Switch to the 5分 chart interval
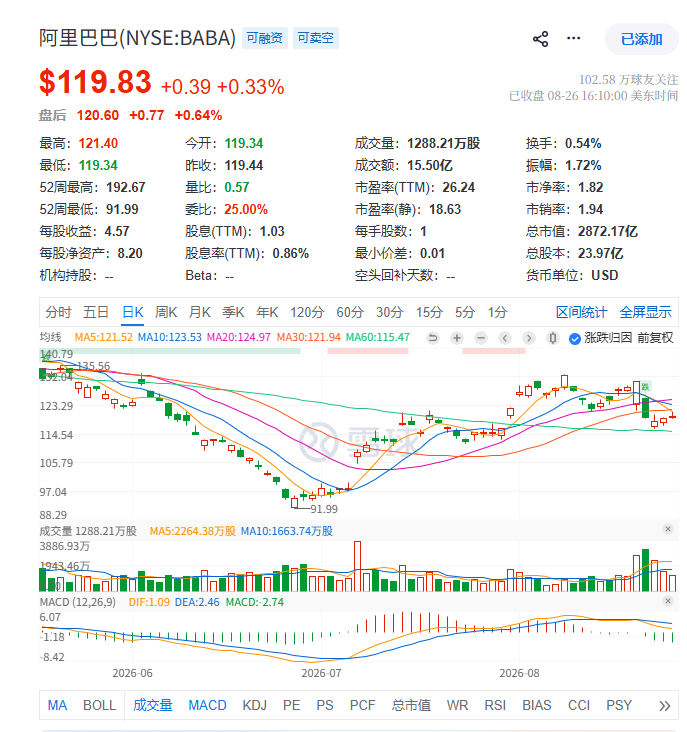Screen dimensions: 687x732 [x=465, y=312]
